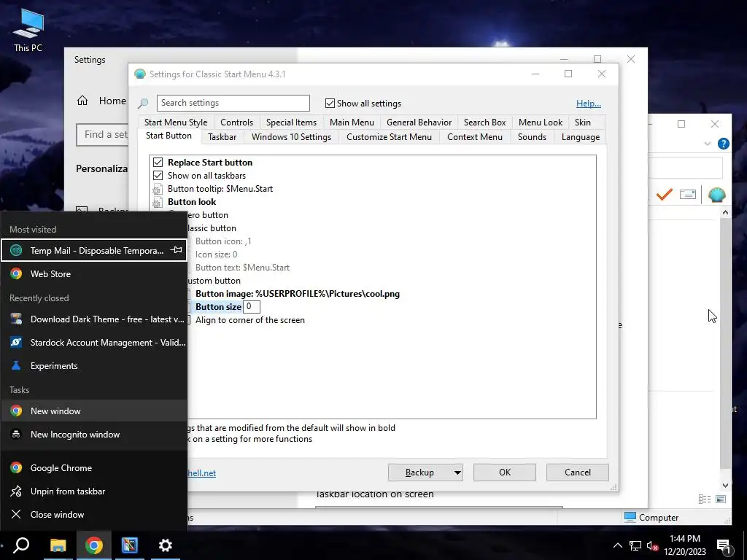Image resolution: width=747 pixels, height=560 pixels.
Task: Click OK in Classic Start settings
Action: click(505, 472)
